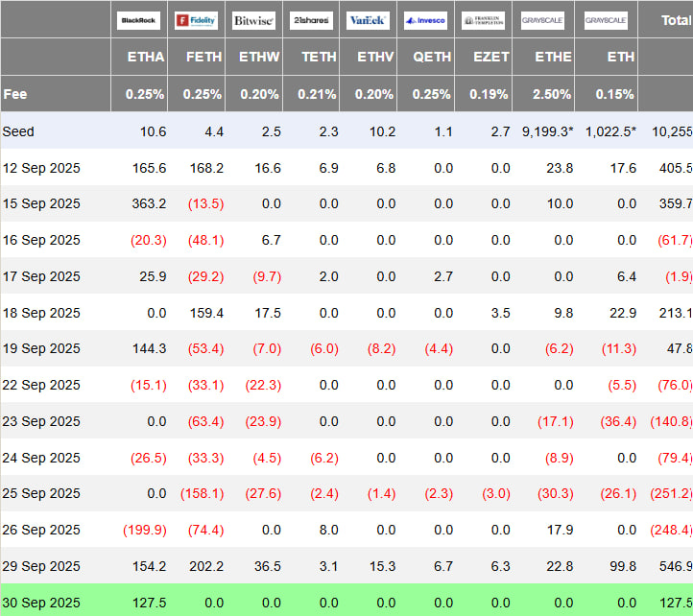Screen dimensions: 693x616
Task: Click the Franklin Templeton logo
Action: pyautogui.click(x=483, y=20)
